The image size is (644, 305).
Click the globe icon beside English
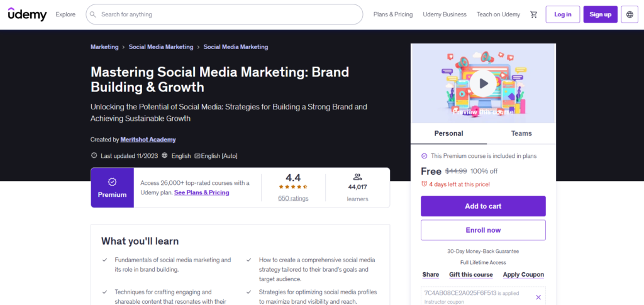[x=165, y=155]
